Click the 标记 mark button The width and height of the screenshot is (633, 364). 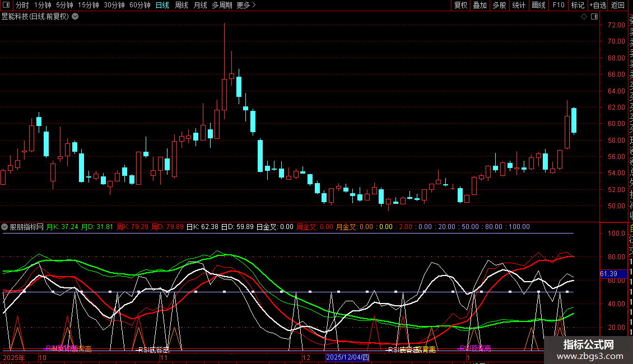click(x=577, y=5)
